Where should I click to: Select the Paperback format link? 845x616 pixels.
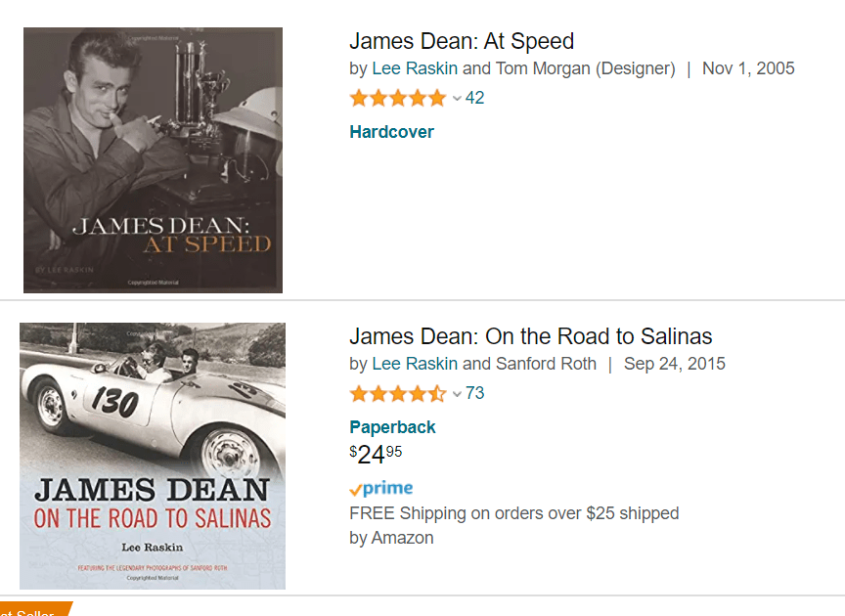click(392, 427)
